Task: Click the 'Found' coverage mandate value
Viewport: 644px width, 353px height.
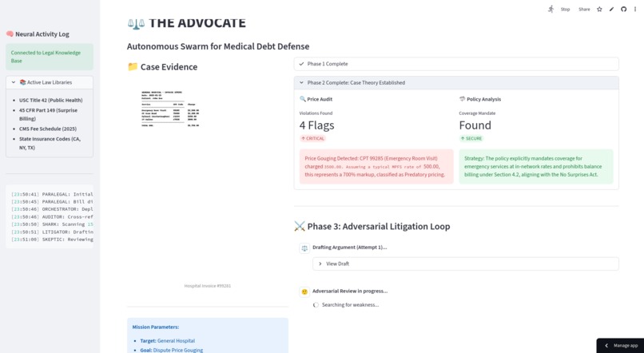Action: 475,125
